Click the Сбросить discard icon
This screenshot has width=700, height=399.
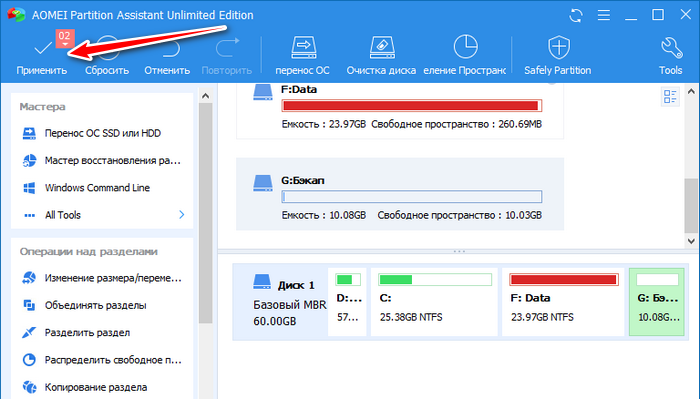tap(107, 47)
